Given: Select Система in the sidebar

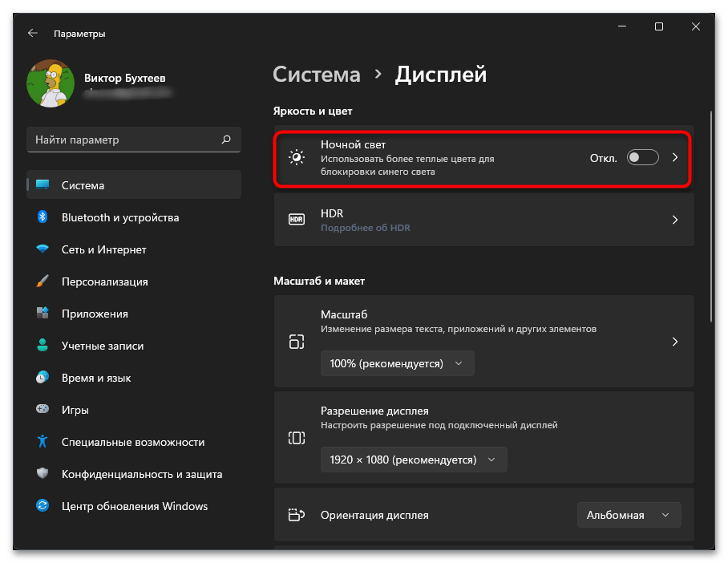Looking at the screenshot, I should (134, 185).
